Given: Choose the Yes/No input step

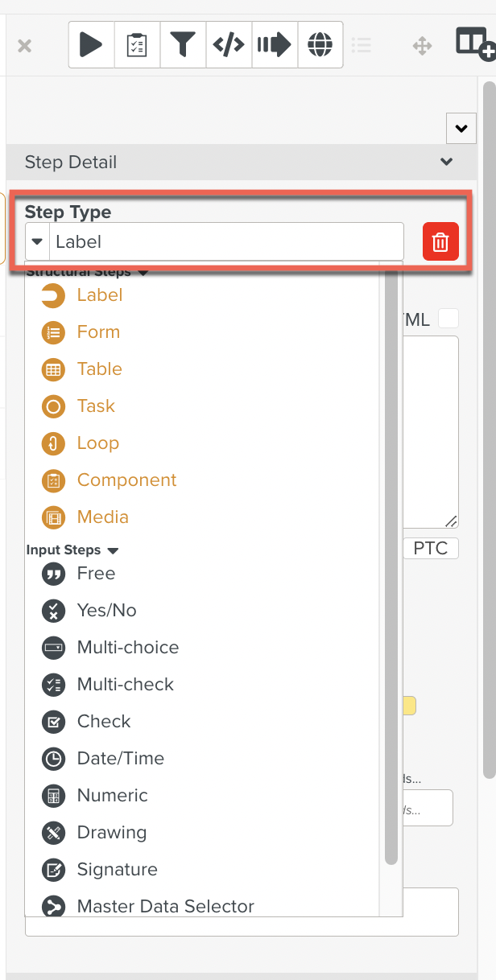Looking at the screenshot, I should point(105,610).
